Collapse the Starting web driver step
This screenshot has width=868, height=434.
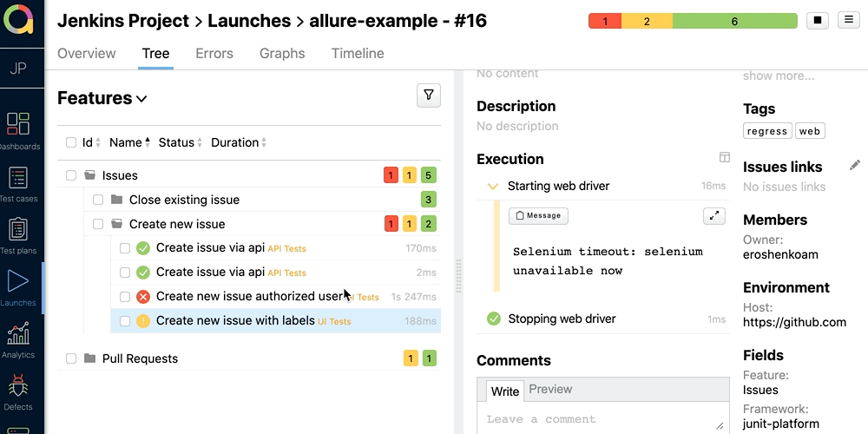[x=493, y=186]
